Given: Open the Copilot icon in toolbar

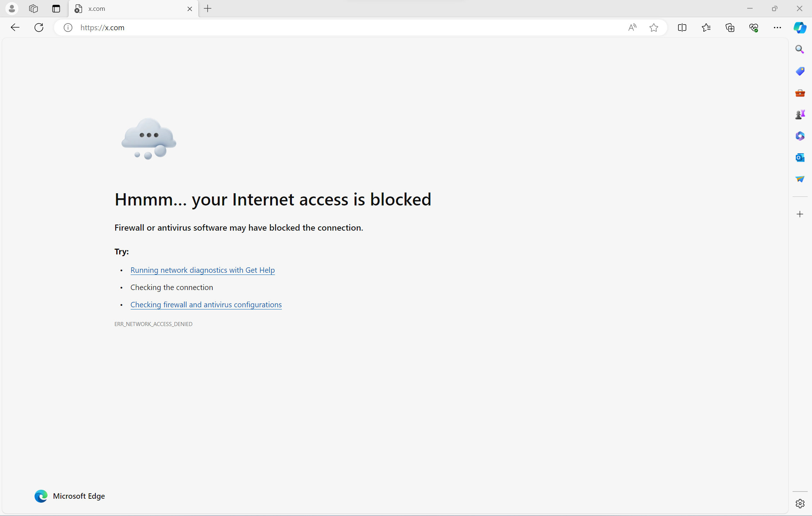Looking at the screenshot, I should (x=800, y=28).
